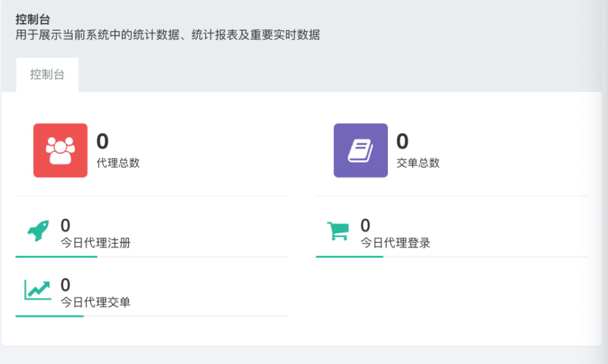This screenshot has width=608, height=364.
Task: Click the bold 控制台 page heading
Action: coord(33,19)
